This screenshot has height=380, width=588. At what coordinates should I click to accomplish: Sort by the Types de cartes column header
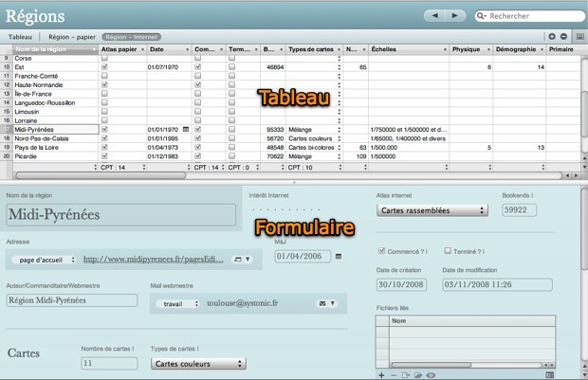click(314, 49)
